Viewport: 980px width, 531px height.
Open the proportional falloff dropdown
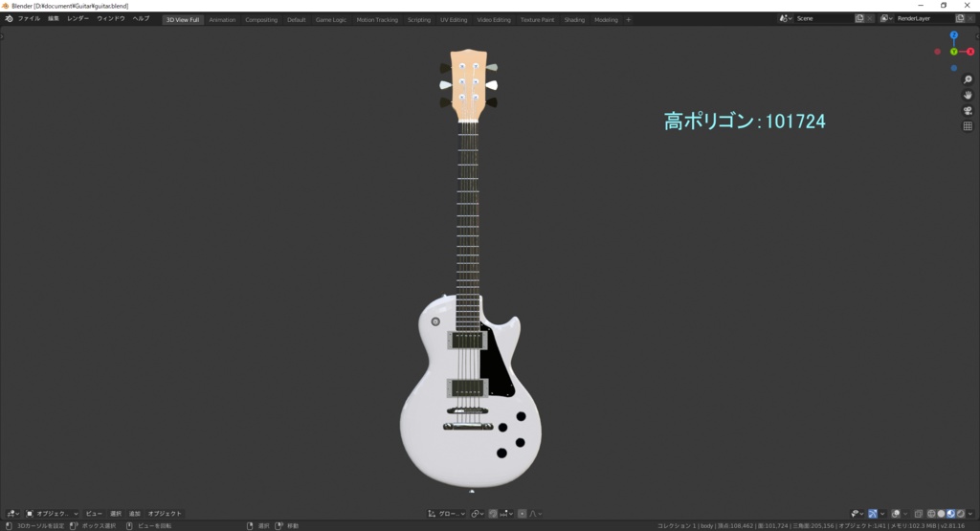pyautogui.click(x=536, y=514)
